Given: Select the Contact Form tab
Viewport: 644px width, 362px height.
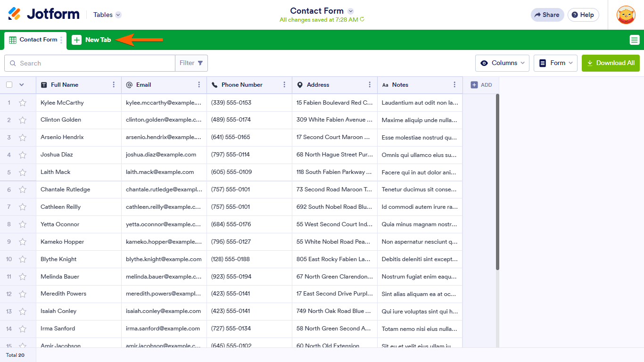Looking at the screenshot, I should tap(33, 40).
